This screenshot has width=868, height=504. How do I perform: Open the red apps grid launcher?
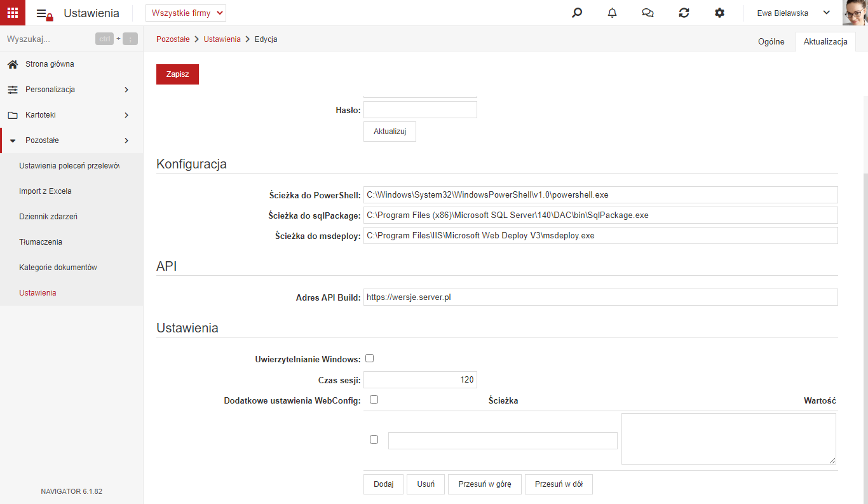coord(13,13)
